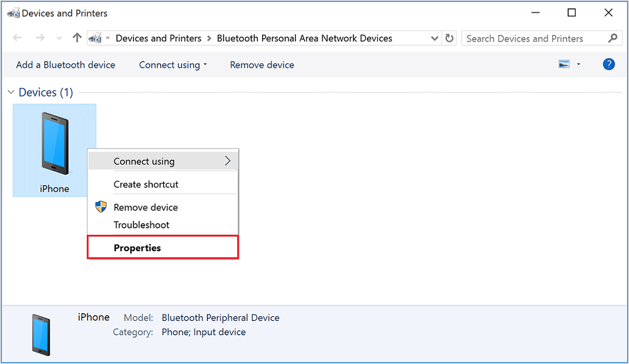Viewport: 629px width, 364px height.
Task: Select Troubleshoot in the context menu
Action: point(141,224)
